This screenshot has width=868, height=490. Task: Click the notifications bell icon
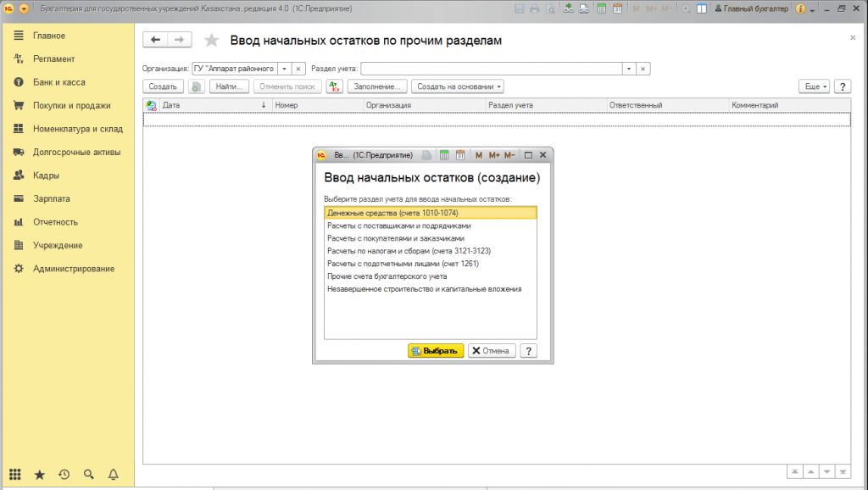(114, 475)
